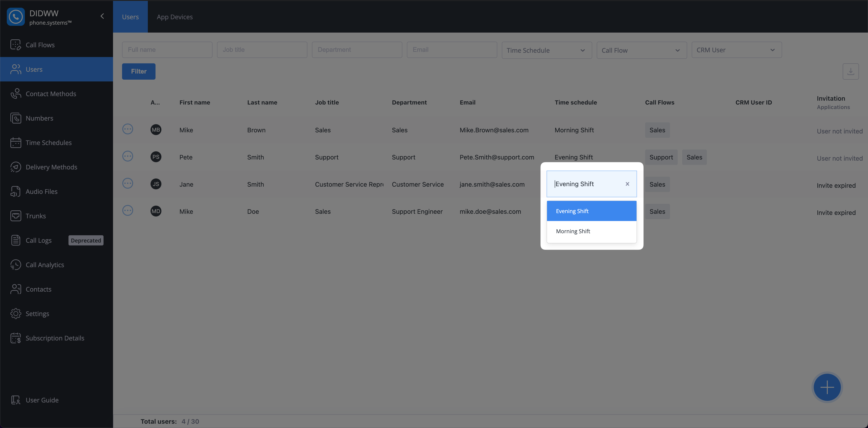
Task: Open Settings from the sidebar
Action: [56, 314]
